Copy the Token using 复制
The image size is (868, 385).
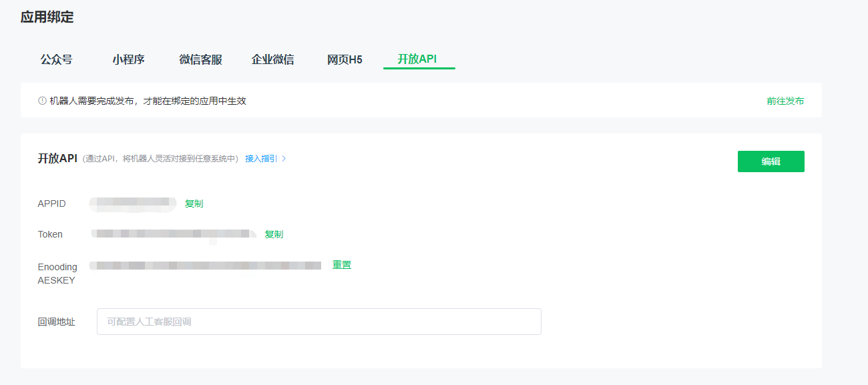click(274, 234)
